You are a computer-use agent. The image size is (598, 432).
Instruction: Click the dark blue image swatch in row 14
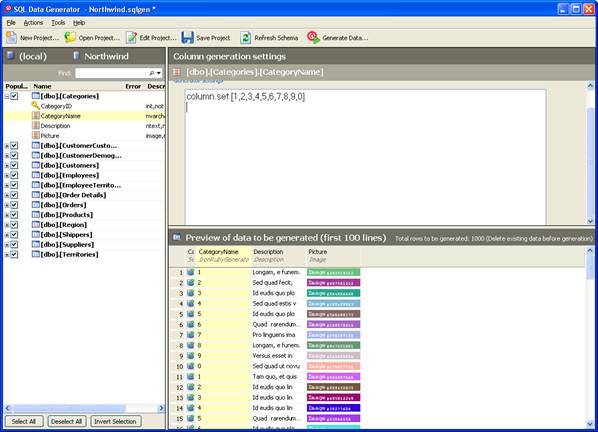pos(333,408)
